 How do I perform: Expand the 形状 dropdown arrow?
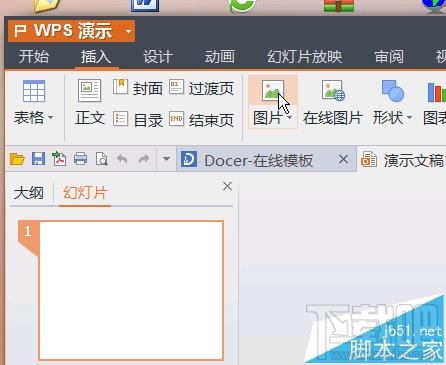409,118
